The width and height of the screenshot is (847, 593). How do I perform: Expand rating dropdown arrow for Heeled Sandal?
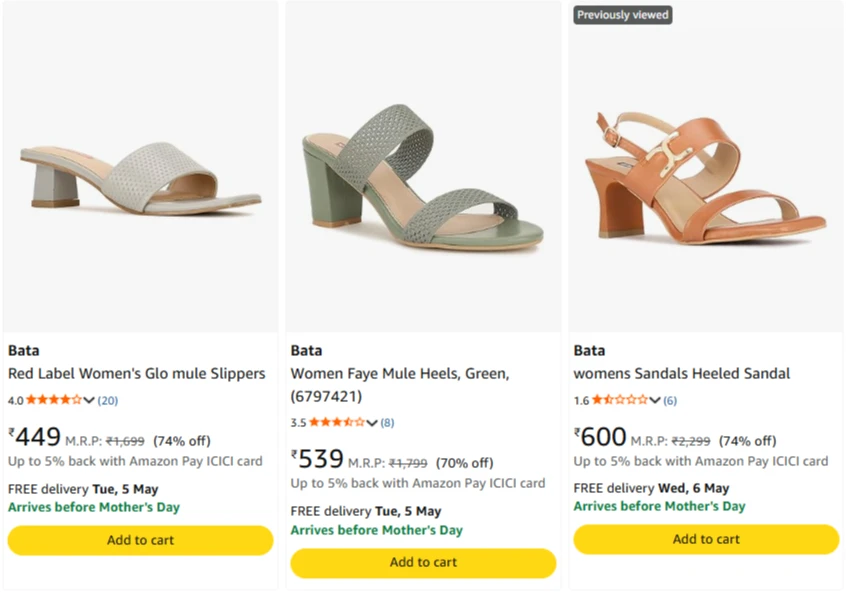point(656,401)
